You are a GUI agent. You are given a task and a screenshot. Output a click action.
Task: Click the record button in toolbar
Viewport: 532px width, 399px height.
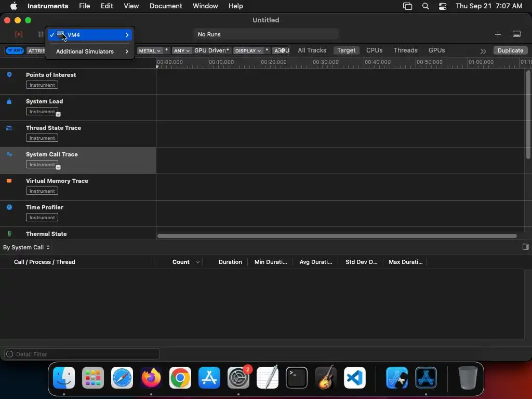[19, 34]
